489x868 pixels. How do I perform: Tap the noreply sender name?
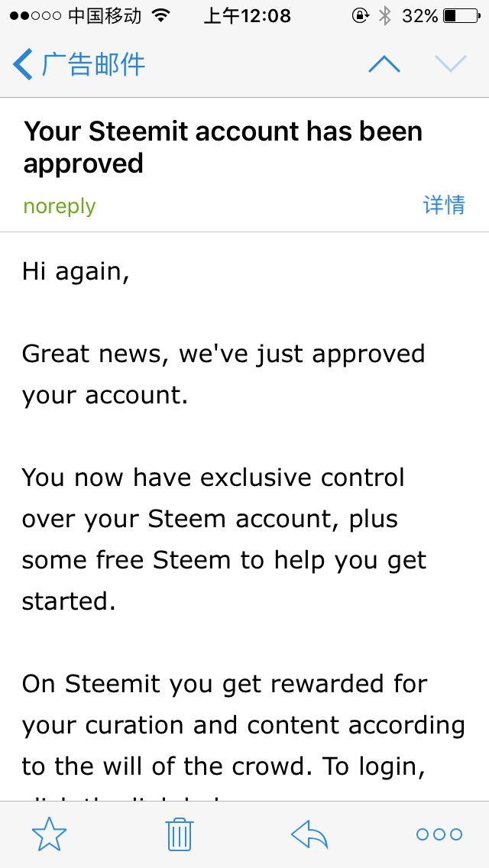60,206
